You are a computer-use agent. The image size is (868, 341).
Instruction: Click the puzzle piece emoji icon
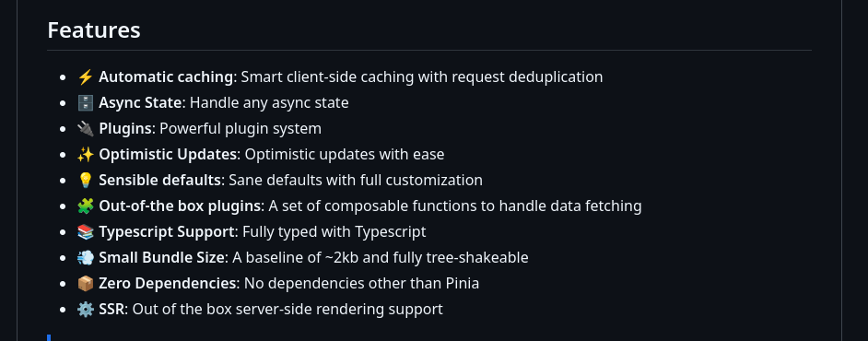pyautogui.click(x=86, y=206)
